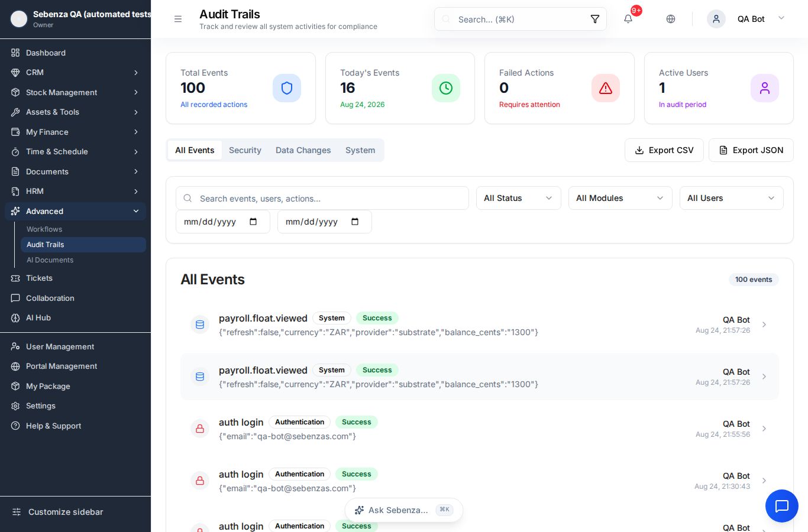The width and height of the screenshot is (808, 532).
Task: Select the All Events tab
Action: coord(195,150)
